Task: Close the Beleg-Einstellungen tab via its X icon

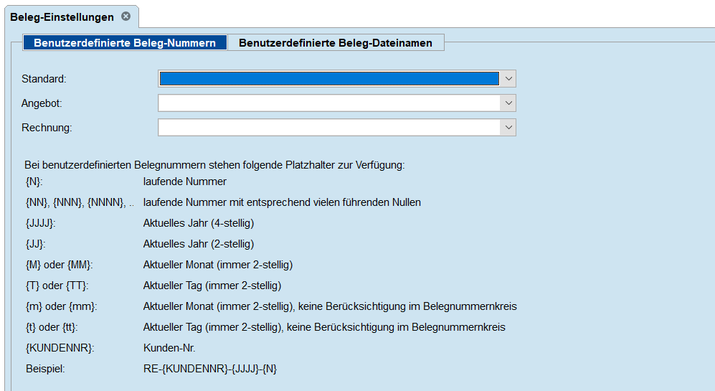Action: (x=126, y=16)
